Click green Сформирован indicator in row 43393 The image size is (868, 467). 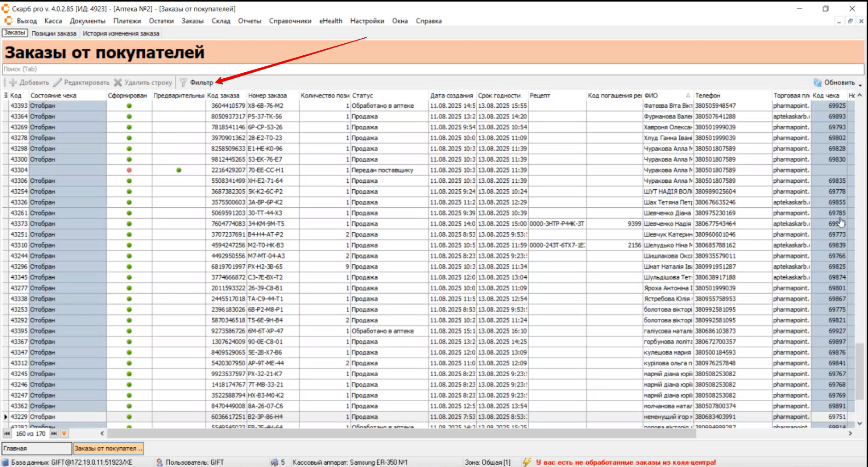(129, 105)
